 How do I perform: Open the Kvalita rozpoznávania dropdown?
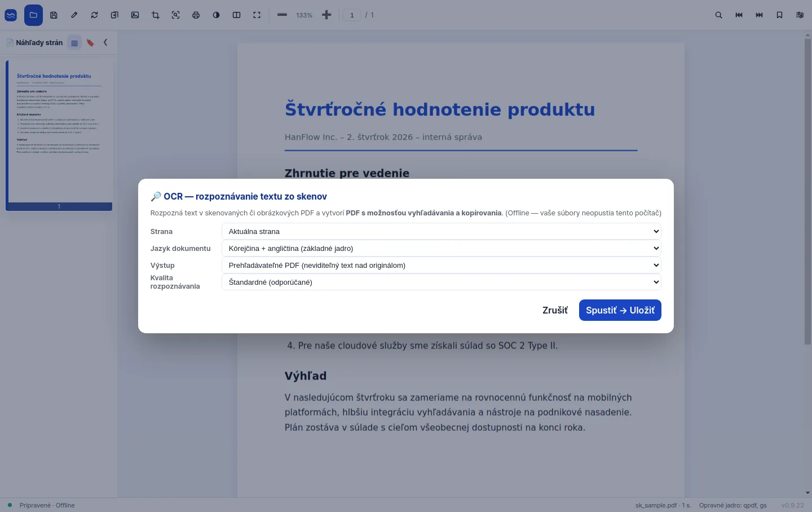(x=442, y=282)
